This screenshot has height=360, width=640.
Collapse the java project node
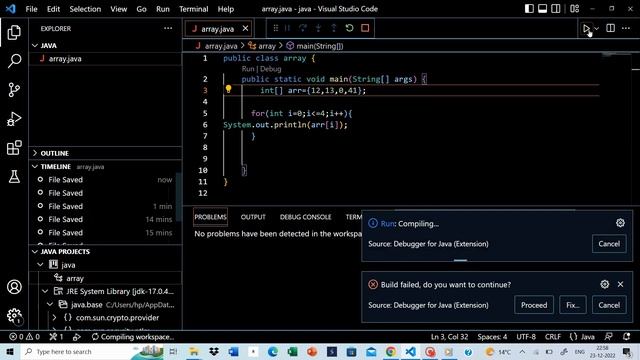tap(40, 265)
